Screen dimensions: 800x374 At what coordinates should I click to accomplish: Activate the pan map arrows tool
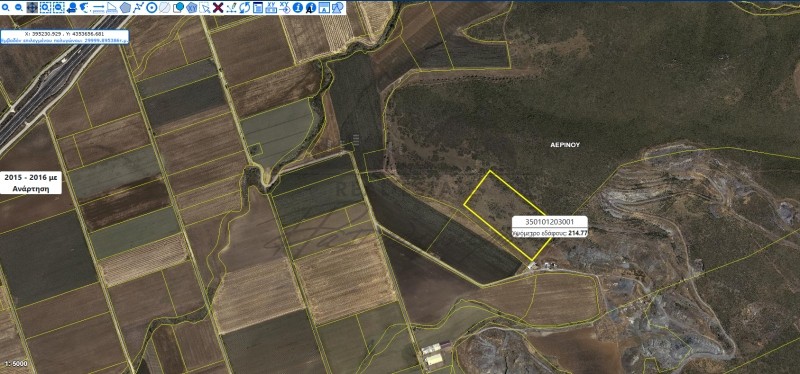coord(32,8)
